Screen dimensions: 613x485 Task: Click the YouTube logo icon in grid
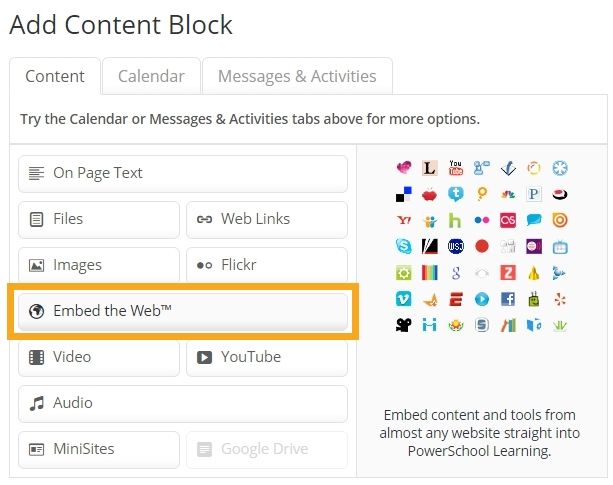pyautogui.click(x=455, y=168)
